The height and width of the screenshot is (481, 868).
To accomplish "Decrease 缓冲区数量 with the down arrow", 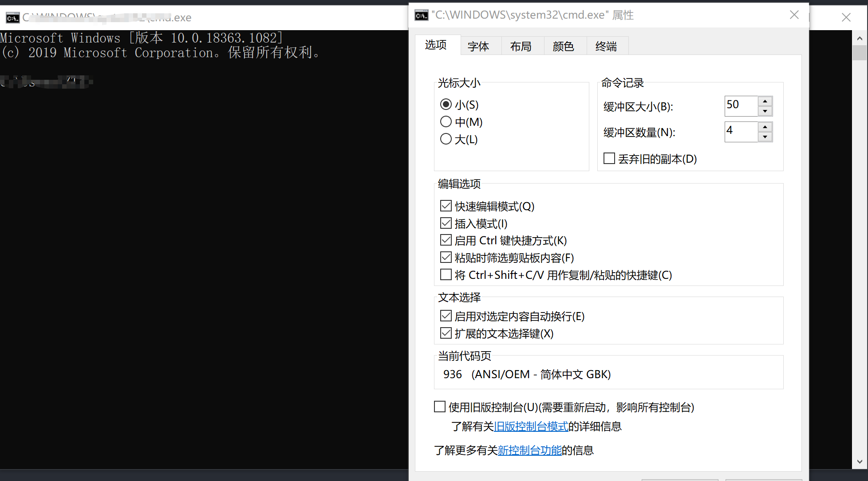I will (x=765, y=137).
